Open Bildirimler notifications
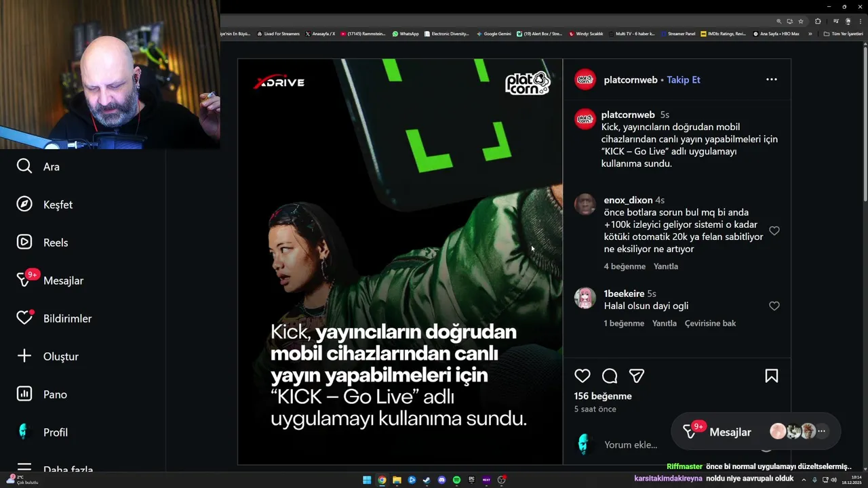 pos(54,319)
